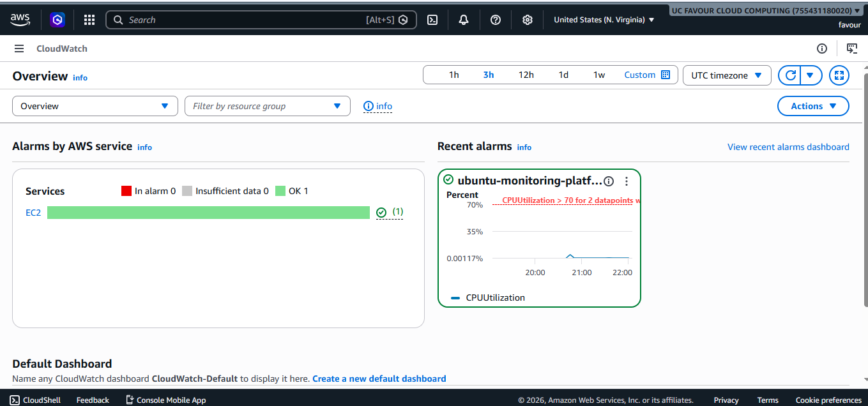Toggle CPUUtilization legend in alarm chart
Image resolution: width=868 pixels, height=406 pixels.
488,297
